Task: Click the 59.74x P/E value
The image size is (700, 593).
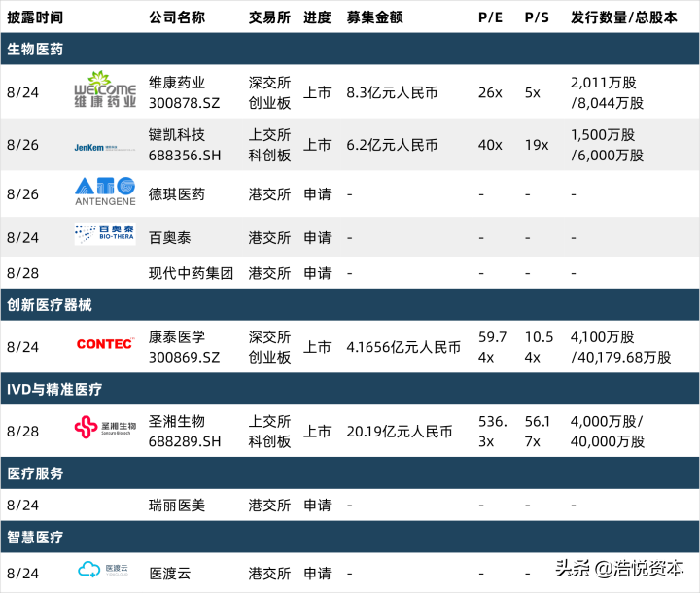Action: 492,347
